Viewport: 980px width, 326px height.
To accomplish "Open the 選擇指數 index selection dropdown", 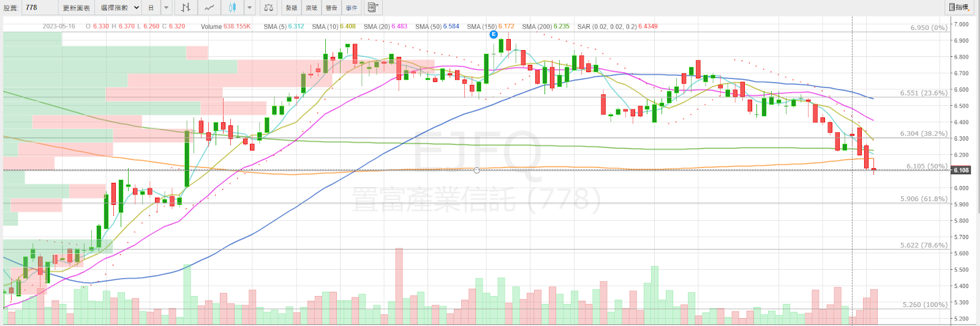I will pyautogui.click(x=119, y=8).
